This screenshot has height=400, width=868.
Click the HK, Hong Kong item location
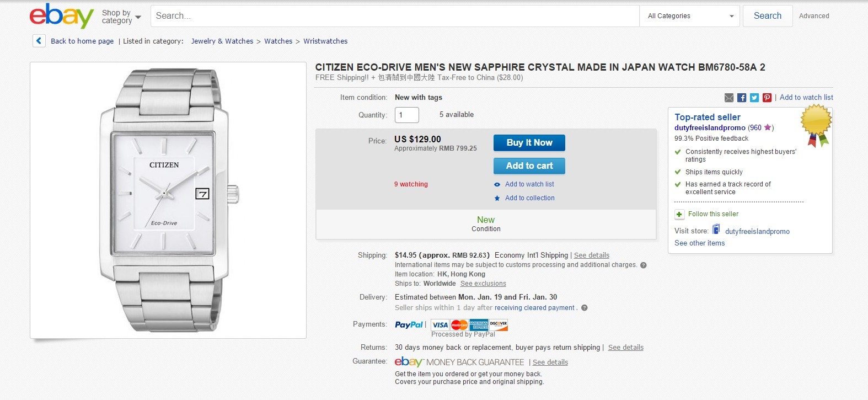[x=462, y=274]
